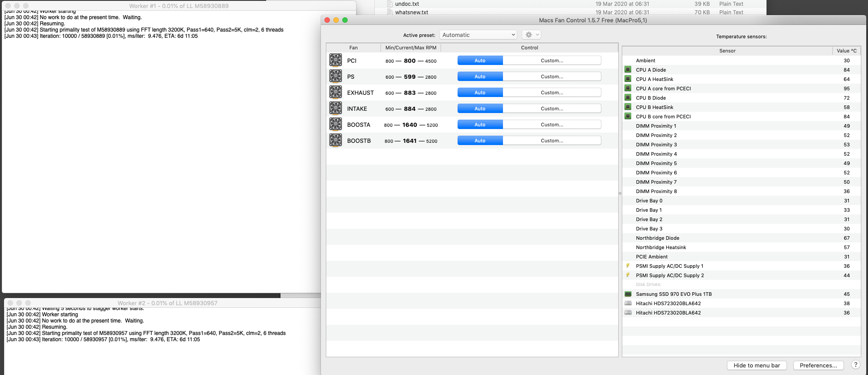The height and width of the screenshot is (375, 868).
Task: Choose Custom control for EXHAUST fan
Action: click(552, 93)
